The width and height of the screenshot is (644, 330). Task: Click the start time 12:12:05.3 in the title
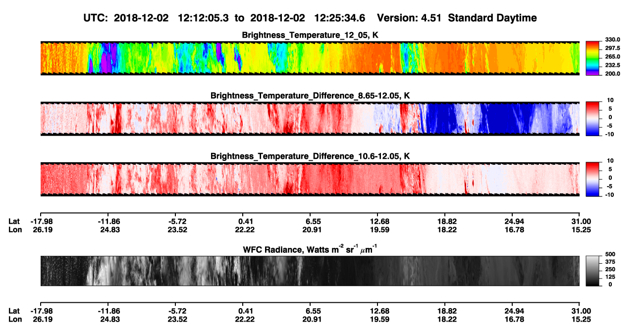[x=203, y=18]
